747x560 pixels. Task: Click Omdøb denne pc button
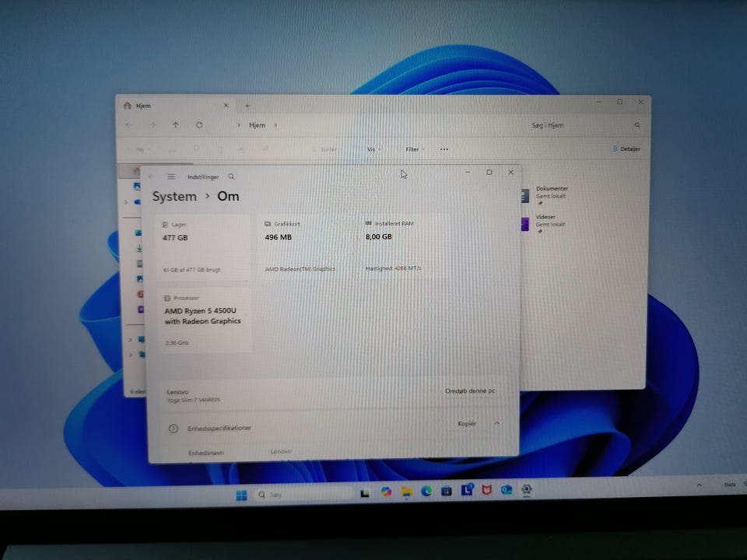pyautogui.click(x=470, y=391)
